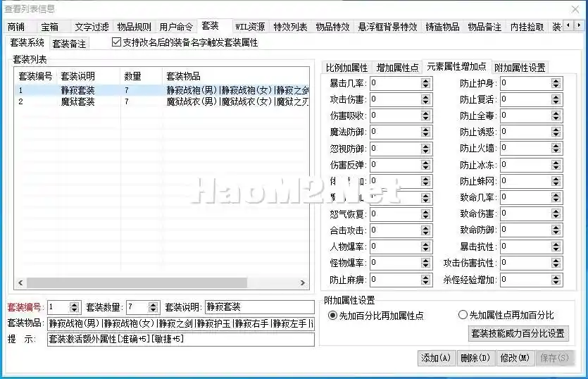Viewport: 588px width, 379px height.
Task: Adjust the 防止麻痹 spinner arrows
Action: (x=425, y=280)
